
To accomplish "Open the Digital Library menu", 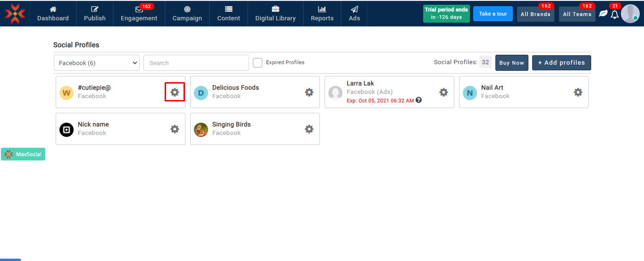I will 275,14.
